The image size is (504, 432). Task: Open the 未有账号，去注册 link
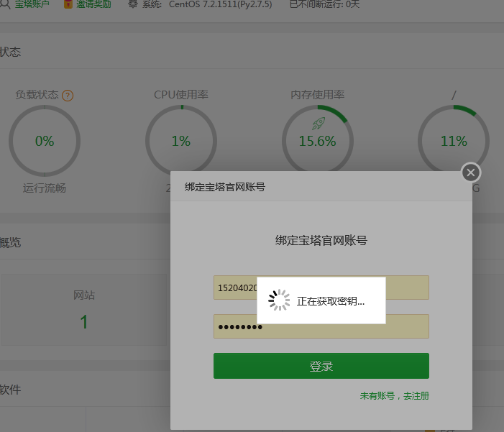coord(395,395)
